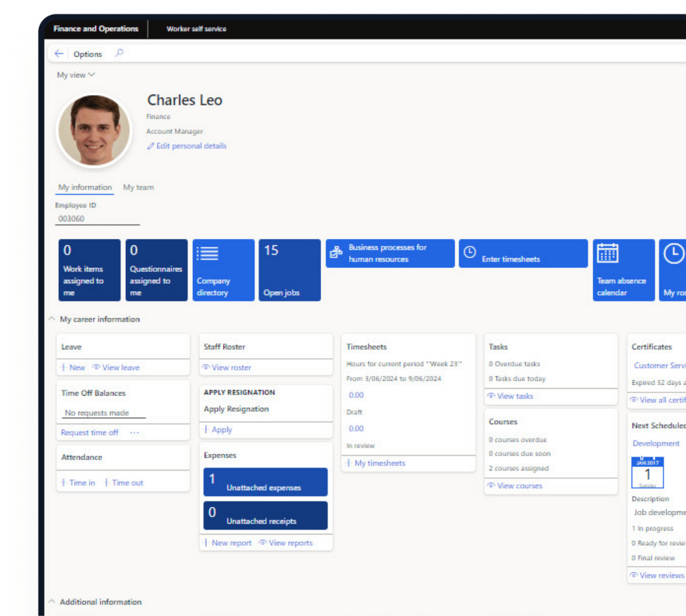Click the back arrow icon
The width and height of the screenshot is (686, 616).
tap(59, 54)
